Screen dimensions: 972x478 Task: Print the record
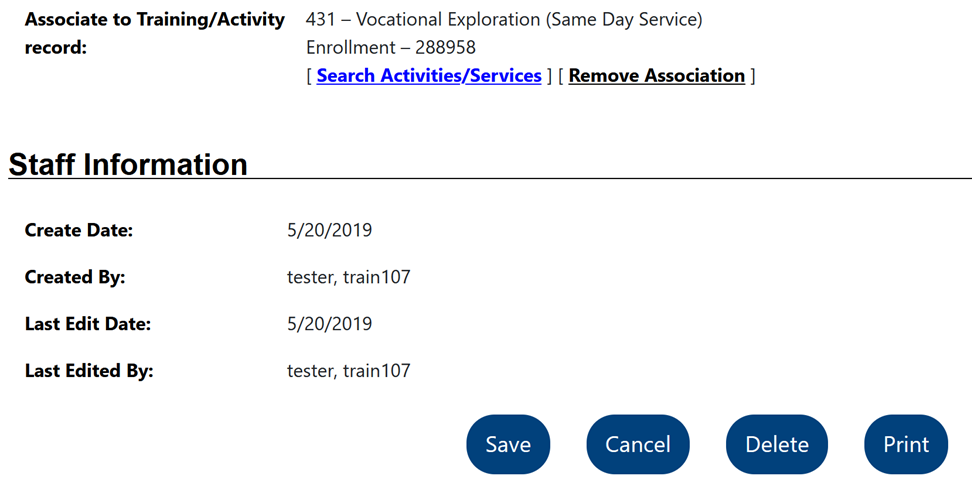point(906,444)
